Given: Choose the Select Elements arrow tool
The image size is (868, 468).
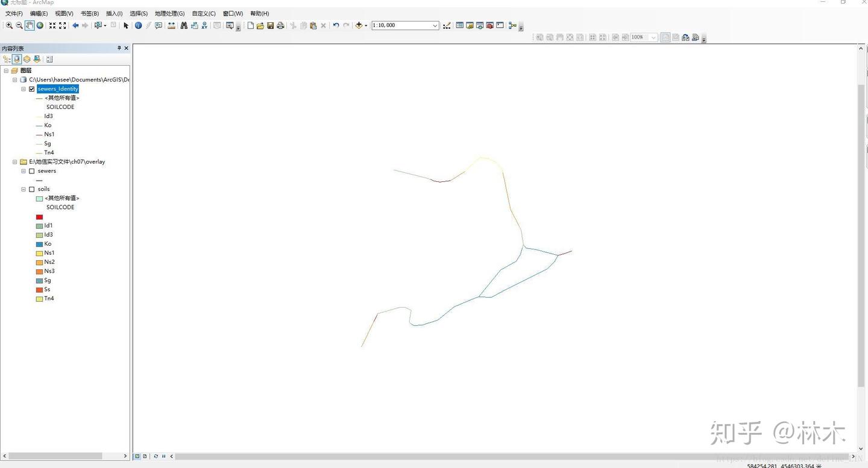Looking at the screenshot, I should [126, 25].
